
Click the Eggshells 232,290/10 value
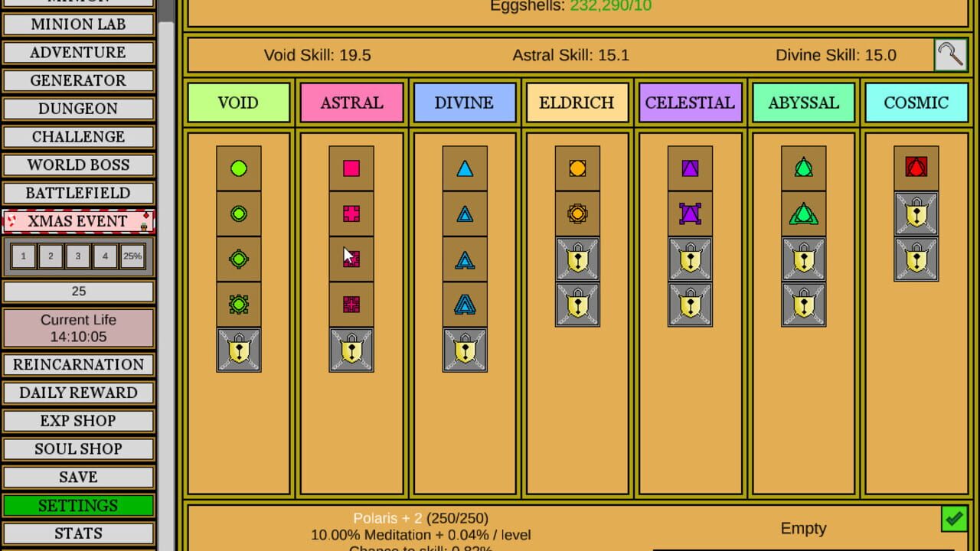pos(611,6)
